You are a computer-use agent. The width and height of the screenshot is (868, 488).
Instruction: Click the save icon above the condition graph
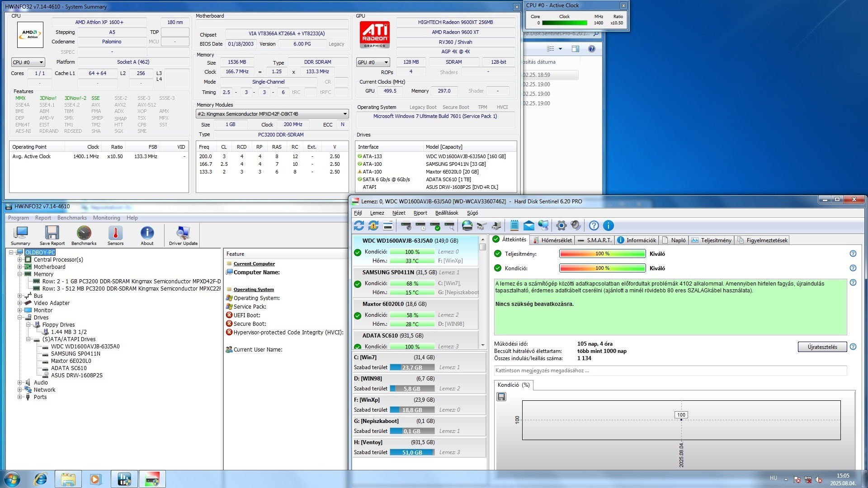pyautogui.click(x=501, y=397)
